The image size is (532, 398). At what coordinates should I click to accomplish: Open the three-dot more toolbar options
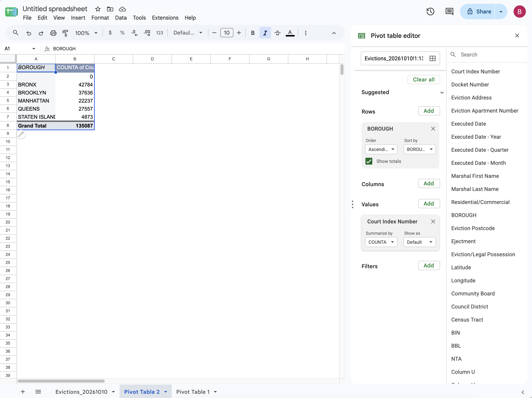306,33
